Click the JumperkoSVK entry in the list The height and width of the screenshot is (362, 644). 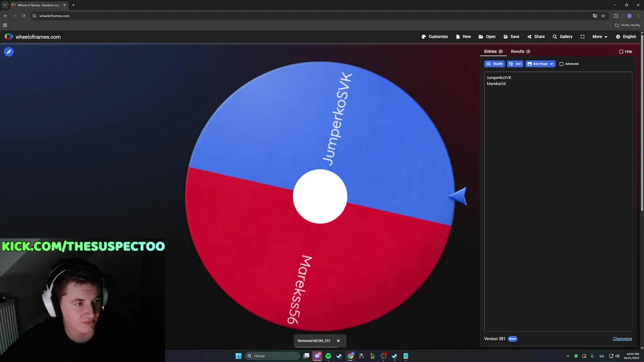[499, 77]
